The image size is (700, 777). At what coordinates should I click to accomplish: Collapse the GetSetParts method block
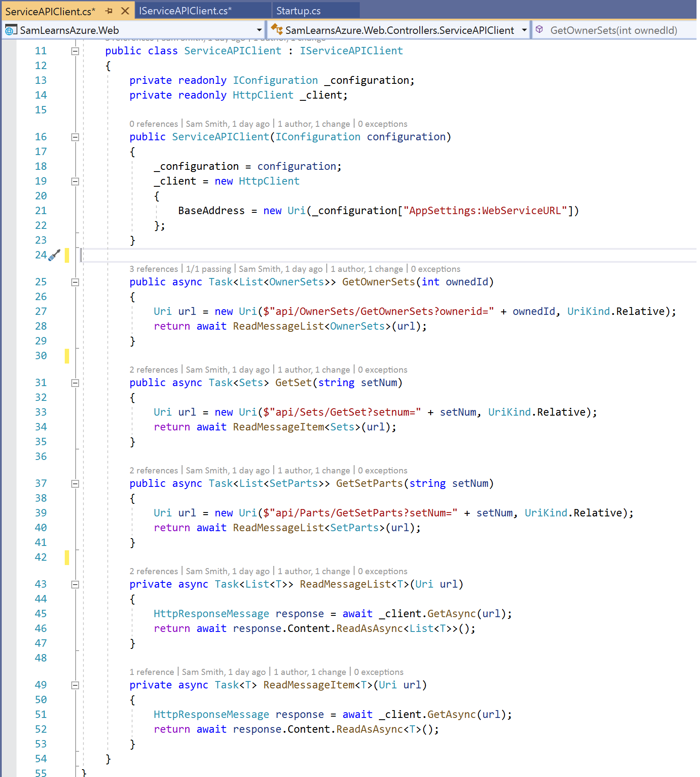pos(75,484)
